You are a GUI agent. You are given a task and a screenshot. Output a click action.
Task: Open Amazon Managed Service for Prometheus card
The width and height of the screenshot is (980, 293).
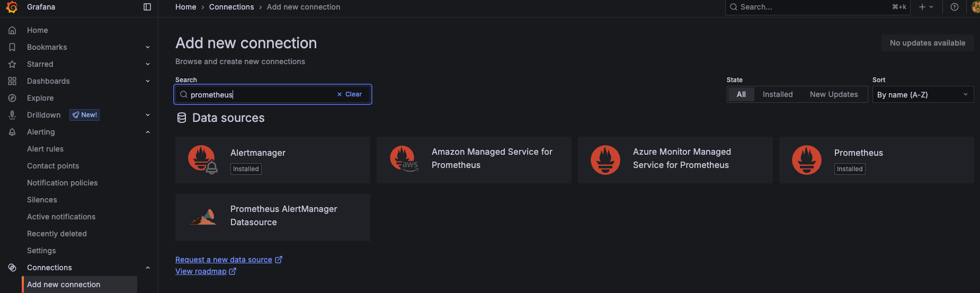pyautogui.click(x=474, y=160)
